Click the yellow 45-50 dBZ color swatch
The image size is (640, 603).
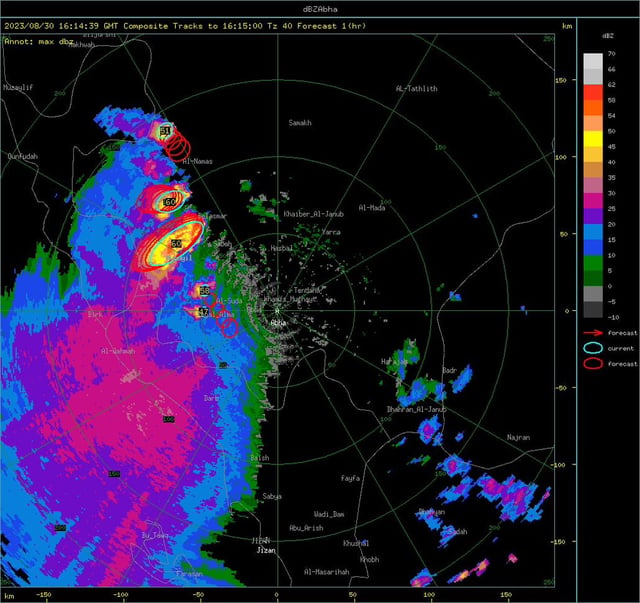593,139
